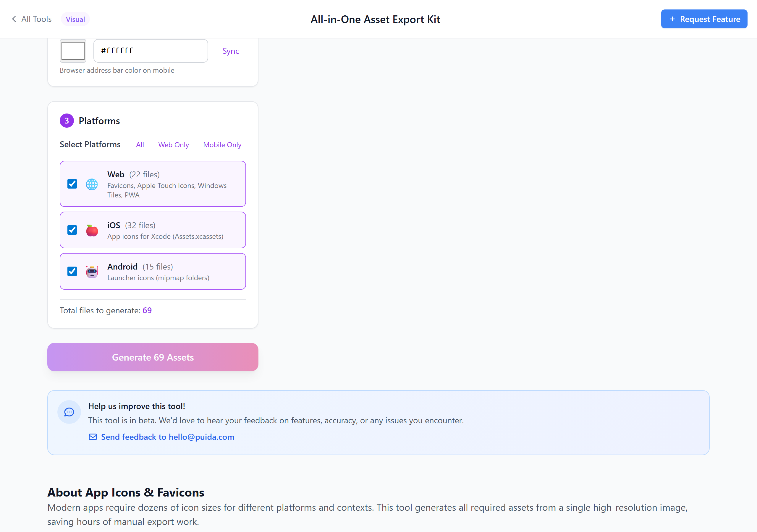Select the Web Only filter

click(173, 145)
